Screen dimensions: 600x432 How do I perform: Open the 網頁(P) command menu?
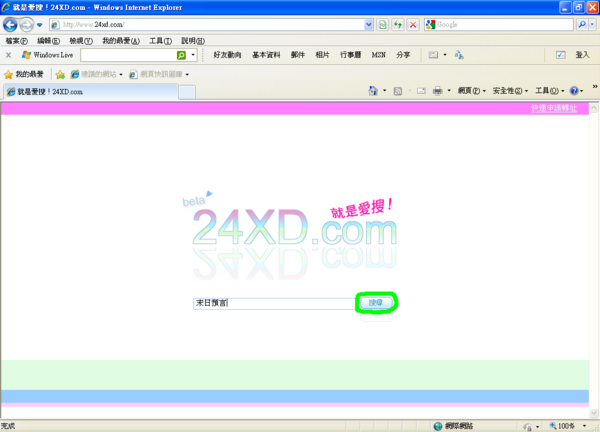coord(472,91)
